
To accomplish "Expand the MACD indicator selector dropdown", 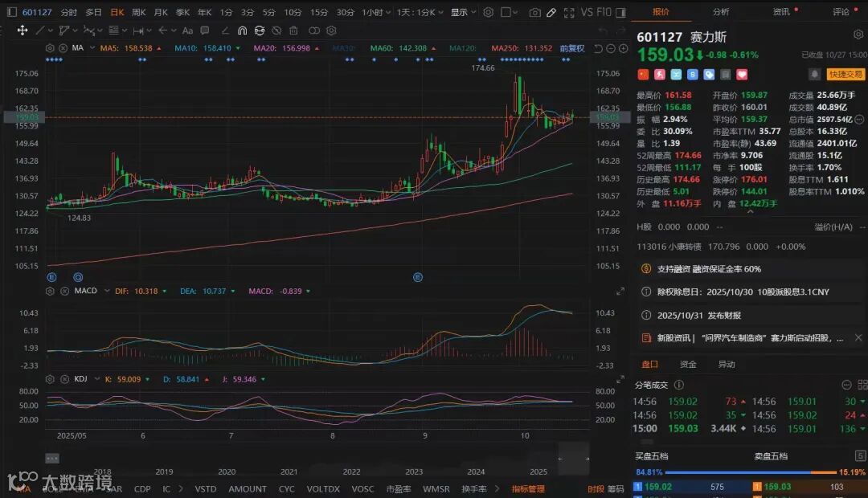I will pos(106,291).
